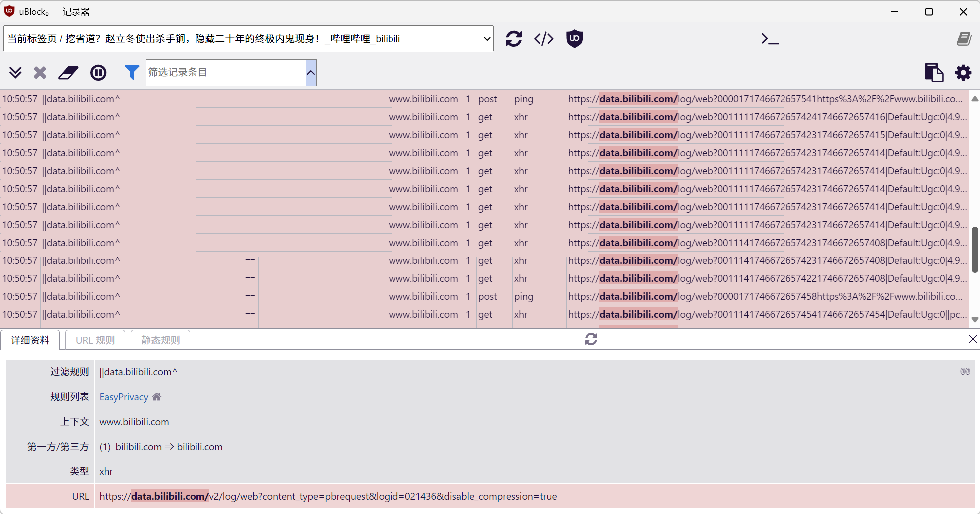Screen dimensions: 980x514
Task: Click the context www.bilibili.com detail value
Action: pyautogui.click(x=134, y=422)
